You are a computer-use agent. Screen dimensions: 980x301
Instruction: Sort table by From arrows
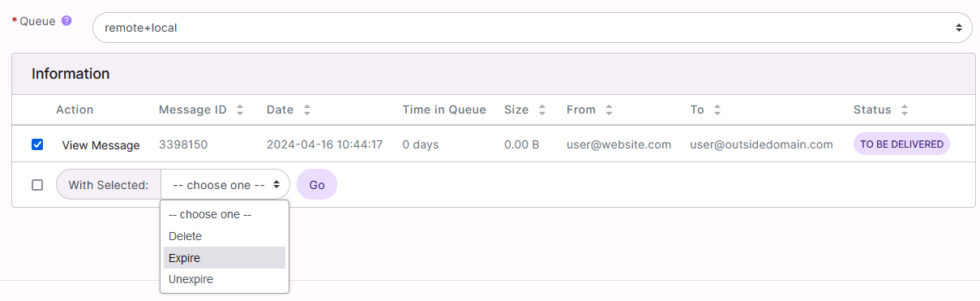point(609,110)
